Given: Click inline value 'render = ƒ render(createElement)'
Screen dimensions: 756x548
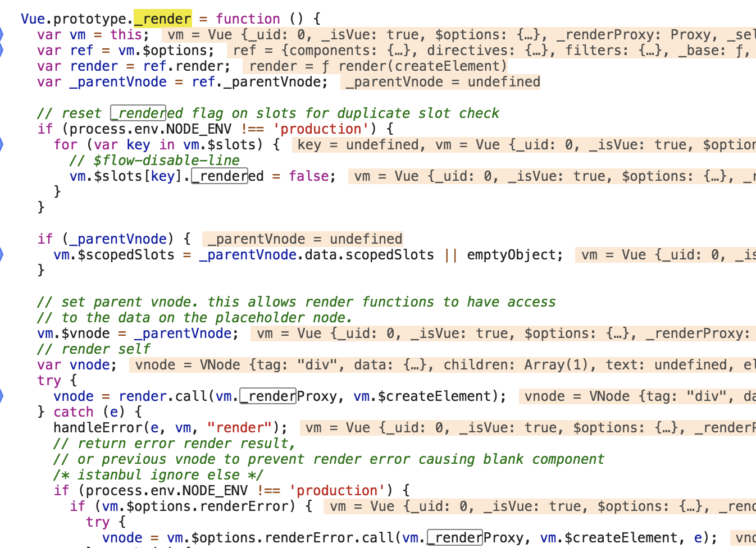Looking at the screenshot, I should [x=375, y=66].
